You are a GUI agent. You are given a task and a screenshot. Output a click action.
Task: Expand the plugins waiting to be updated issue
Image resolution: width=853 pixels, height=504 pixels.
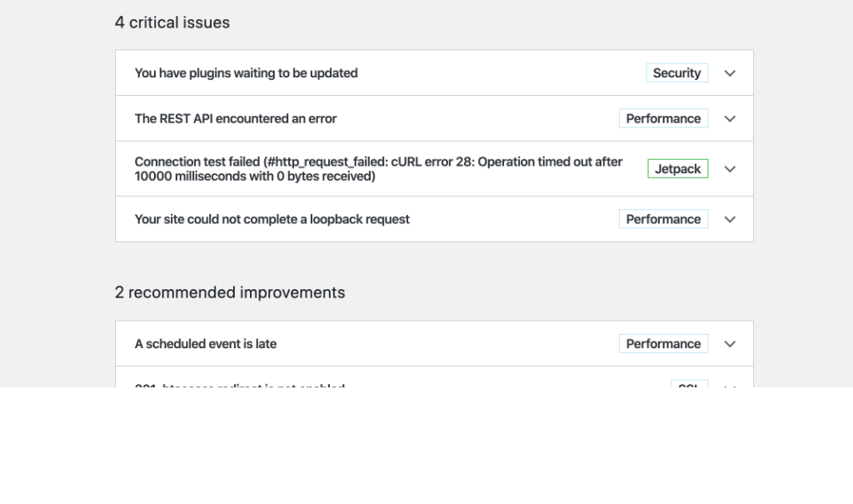pyautogui.click(x=730, y=73)
